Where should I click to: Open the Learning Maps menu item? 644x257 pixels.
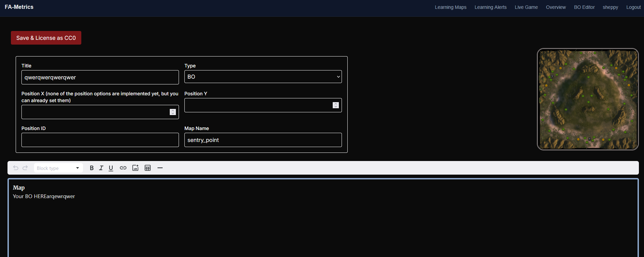450,7
